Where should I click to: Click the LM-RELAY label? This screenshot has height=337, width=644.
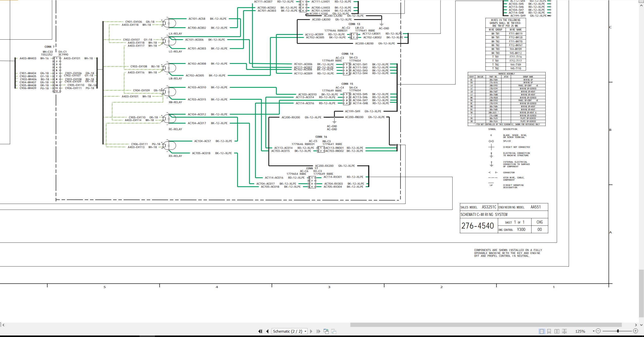[175, 78]
